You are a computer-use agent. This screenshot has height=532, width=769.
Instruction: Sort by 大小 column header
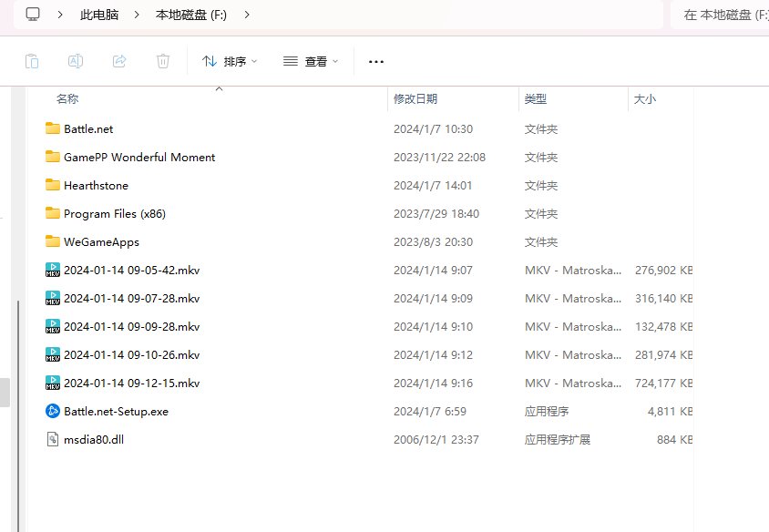tap(645, 99)
